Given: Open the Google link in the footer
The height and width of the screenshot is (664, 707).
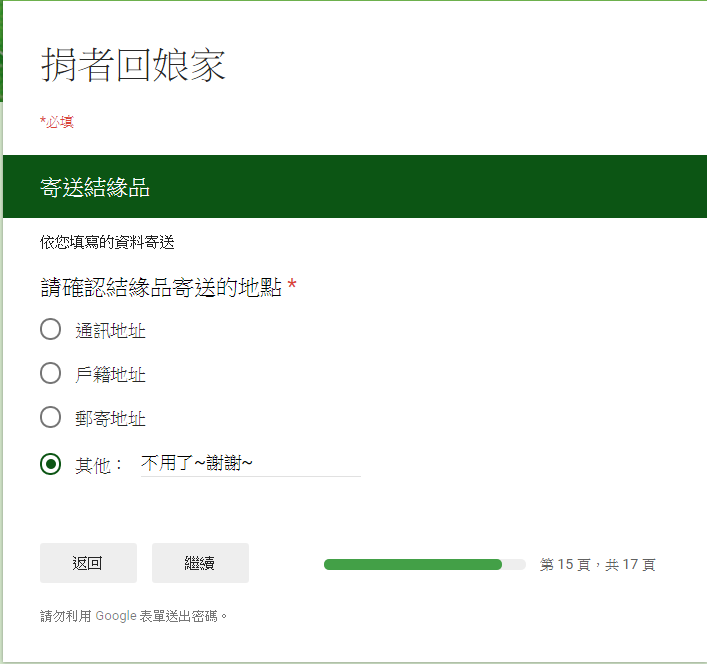Looking at the screenshot, I should click(x=116, y=616).
